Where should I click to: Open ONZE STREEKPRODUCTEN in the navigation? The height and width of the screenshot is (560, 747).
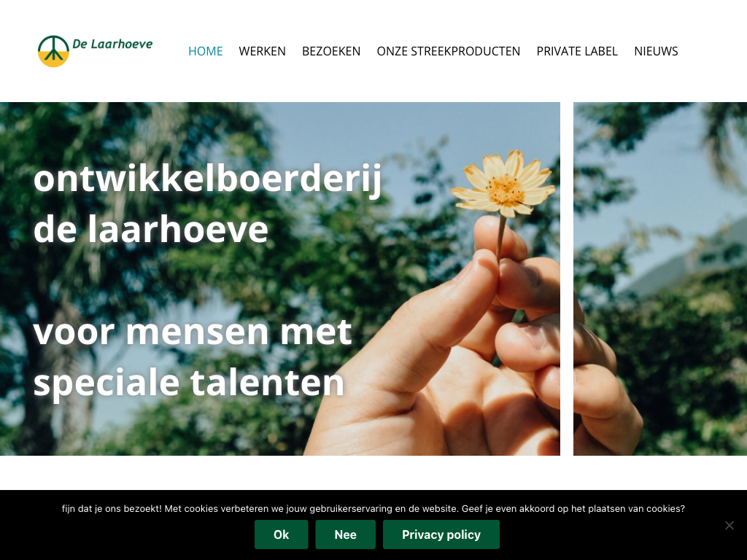point(449,51)
